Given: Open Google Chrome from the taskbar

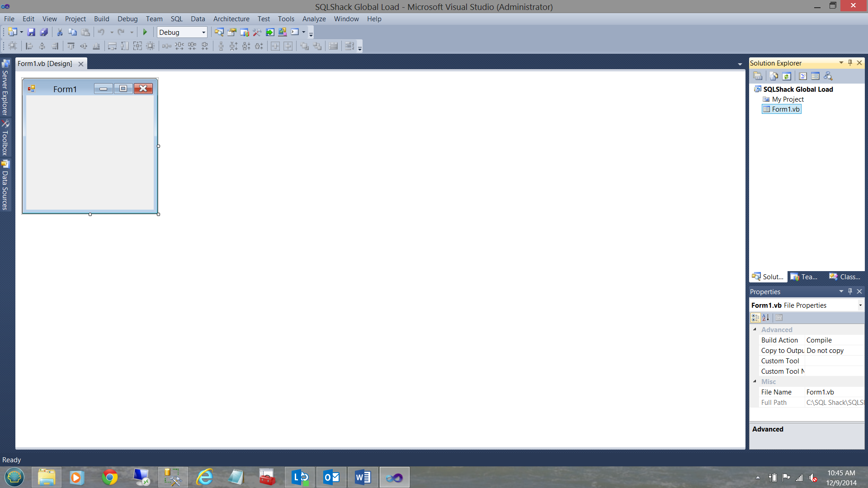Looking at the screenshot, I should tap(109, 477).
